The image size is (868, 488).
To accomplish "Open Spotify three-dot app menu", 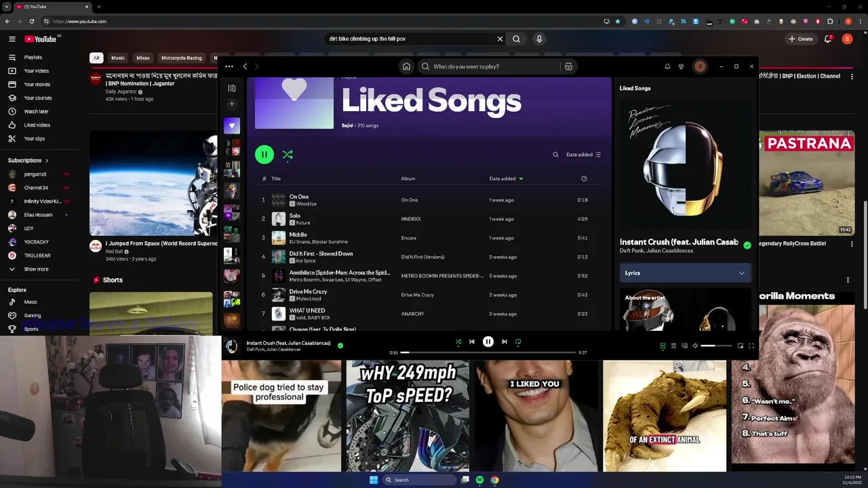I will (229, 66).
